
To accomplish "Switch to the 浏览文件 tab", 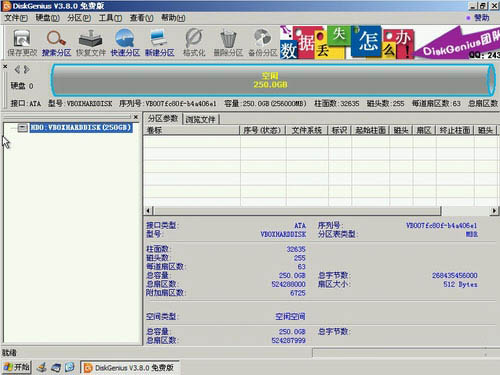I will click(x=201, y=119).
